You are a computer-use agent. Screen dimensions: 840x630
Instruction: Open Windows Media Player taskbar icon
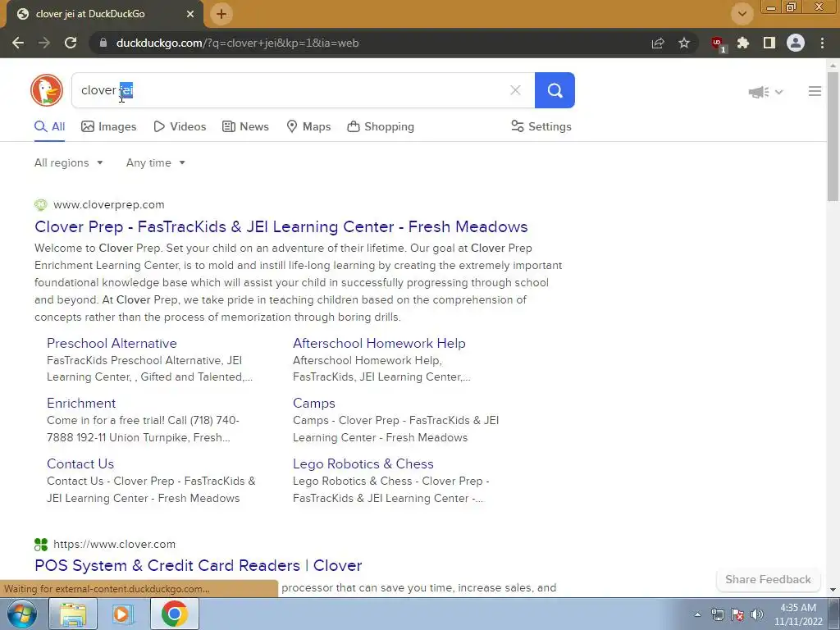[122, 614]
